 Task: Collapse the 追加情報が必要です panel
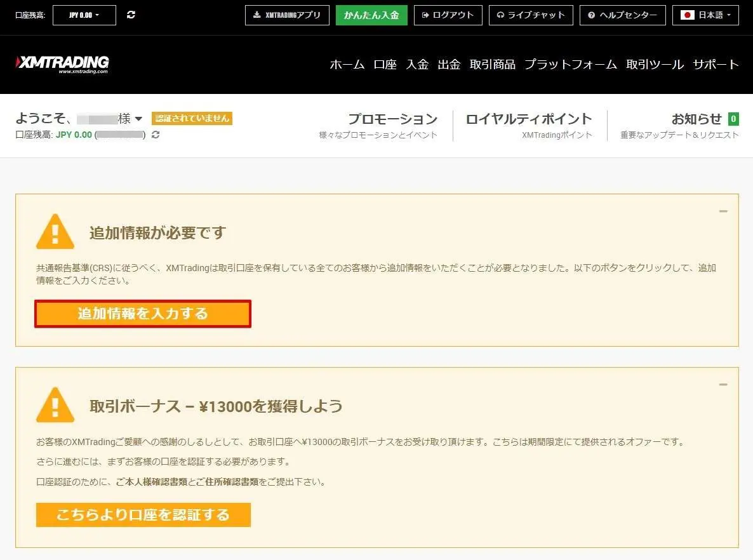point(723,211)
